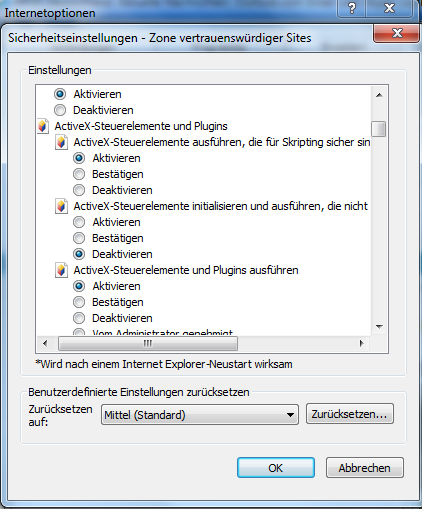Click the ActiveX-Steuerelemente und Plugins category icon

43,126
